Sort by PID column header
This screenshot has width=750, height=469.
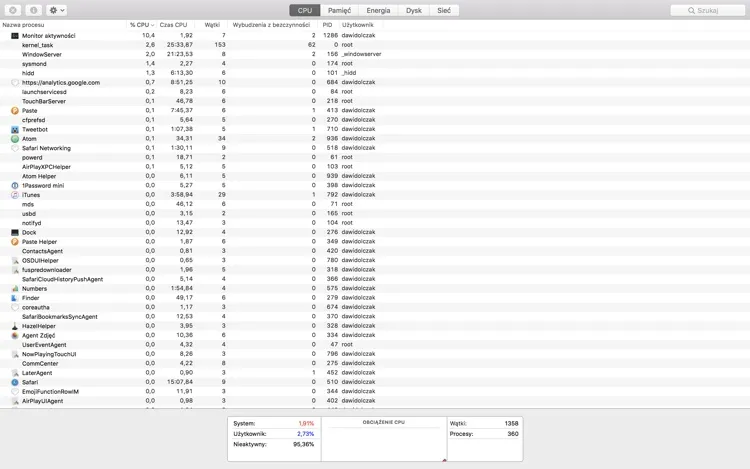pyautogui.click(x=328, y=25)
